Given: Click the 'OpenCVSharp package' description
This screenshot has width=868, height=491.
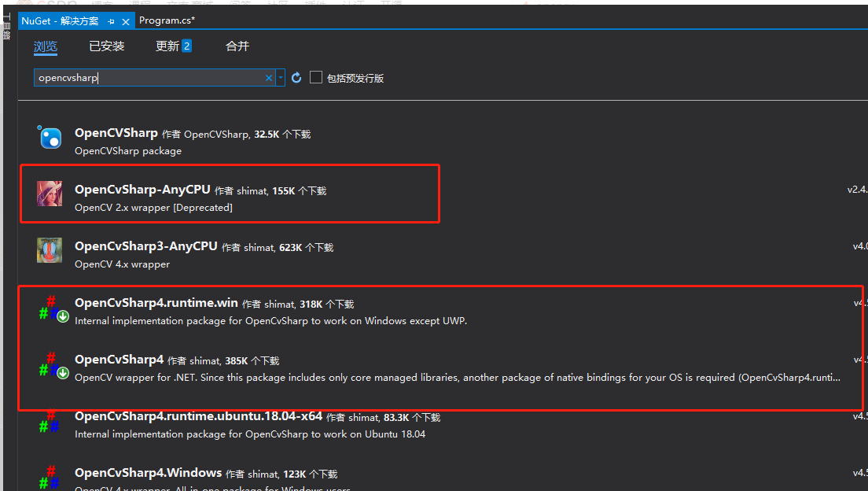Looking at the screenshot, I should pos(128,151).
